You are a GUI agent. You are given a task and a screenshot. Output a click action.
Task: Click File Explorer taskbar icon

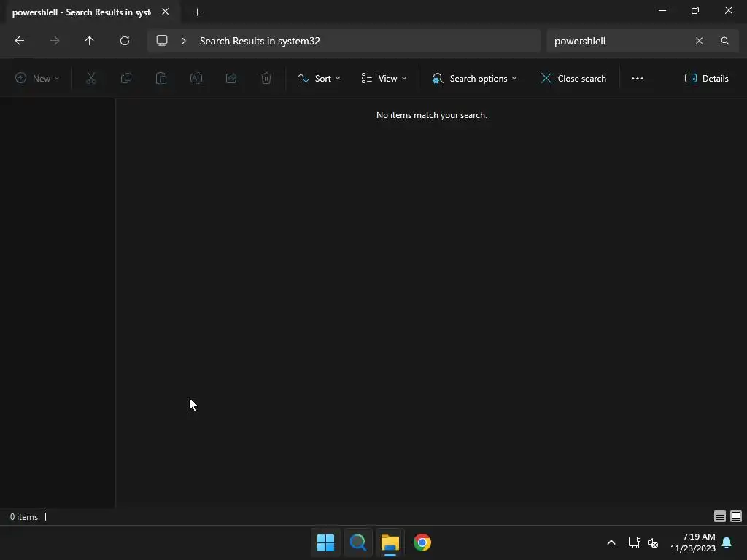tap(390, 542)
